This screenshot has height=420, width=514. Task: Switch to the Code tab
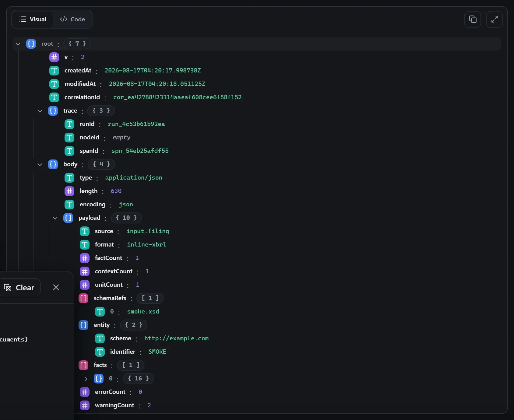(72, 19)
